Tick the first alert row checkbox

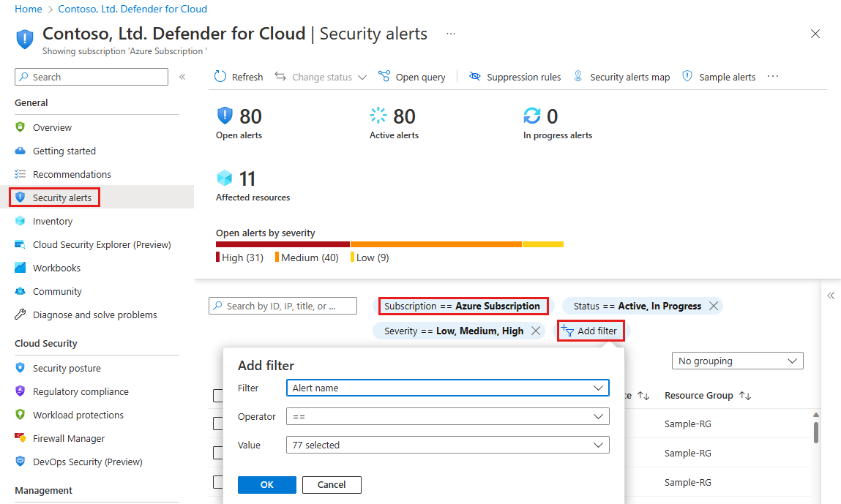(x=218, y=424)
